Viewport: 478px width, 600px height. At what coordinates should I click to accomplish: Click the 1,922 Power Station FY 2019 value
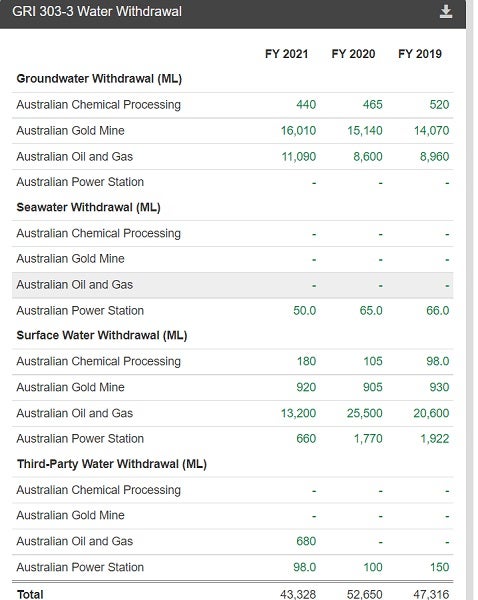435,439
